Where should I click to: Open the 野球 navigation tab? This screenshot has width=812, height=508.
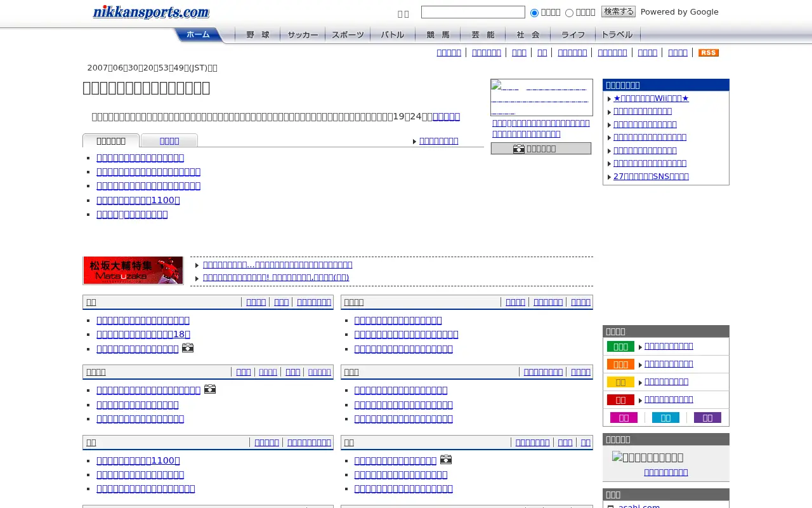click(x=258, y=35)
